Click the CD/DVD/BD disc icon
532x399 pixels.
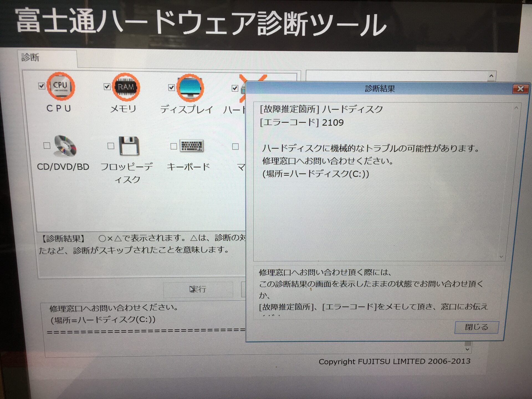pyautogui.click(x=65, y=145)
